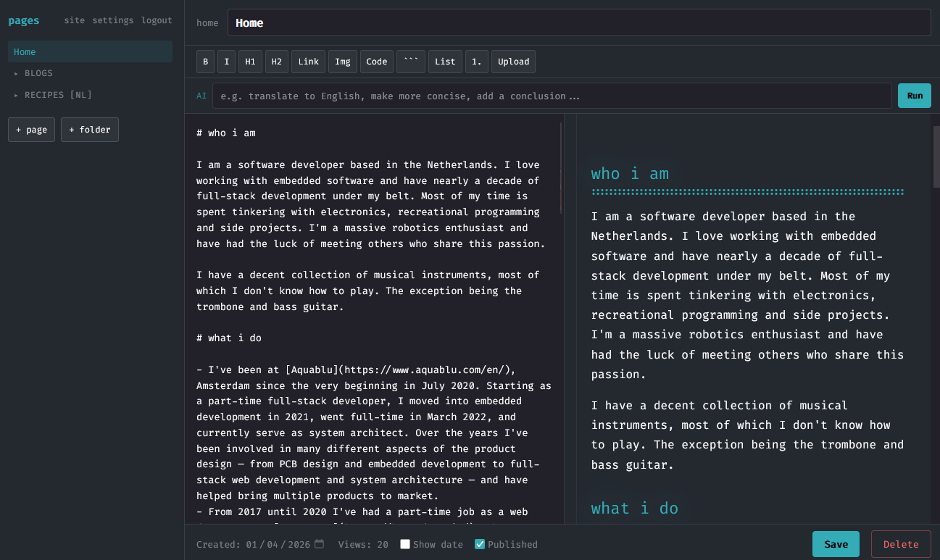Click the Created date field

pyautogui.click(x=285, y=544)
